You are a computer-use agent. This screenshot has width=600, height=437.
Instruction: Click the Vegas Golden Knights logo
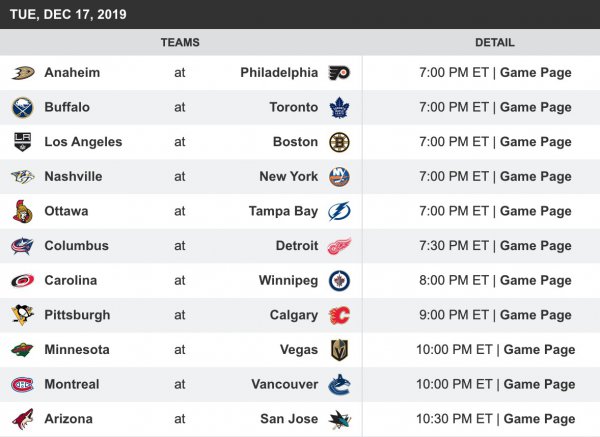(340, 350)
